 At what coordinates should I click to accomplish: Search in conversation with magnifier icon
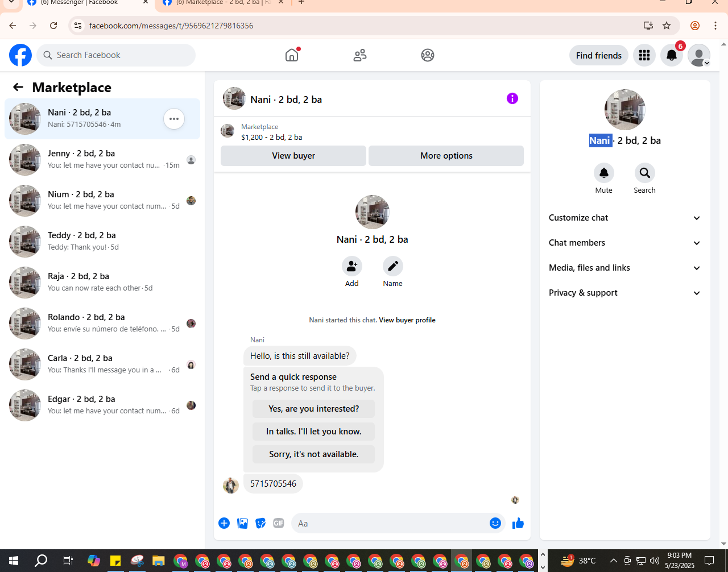click(x=645, y=173)
